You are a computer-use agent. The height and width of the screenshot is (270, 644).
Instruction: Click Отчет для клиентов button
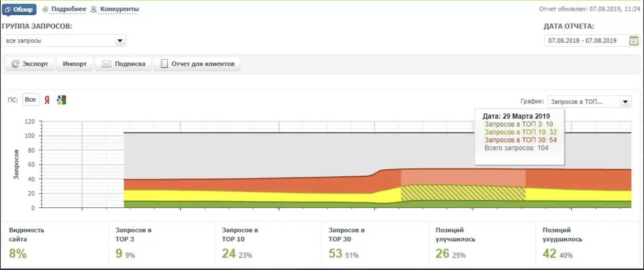point(197,64)
